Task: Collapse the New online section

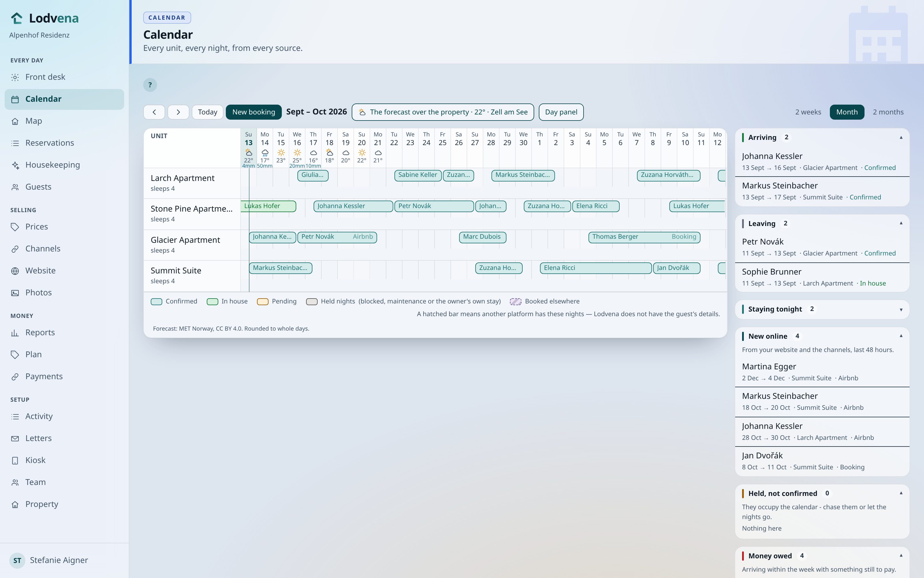Action: 901,336
